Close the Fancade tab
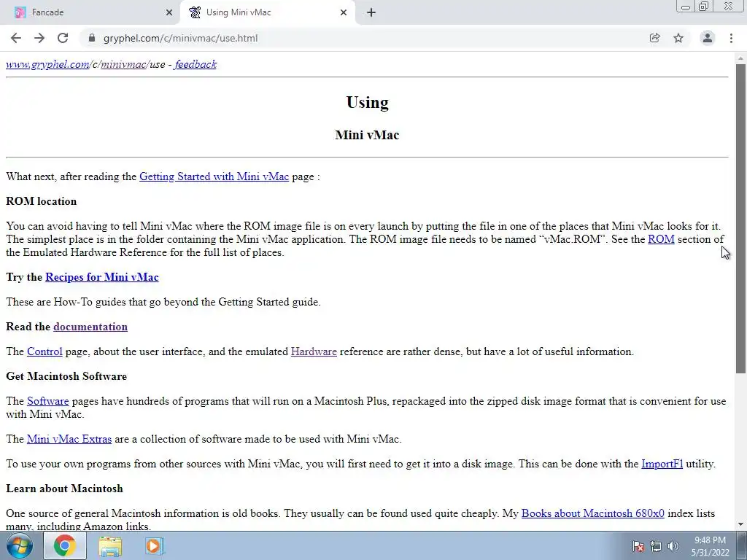Image resolution: width=747 pixels, height=560 pixels. [169, 12]
